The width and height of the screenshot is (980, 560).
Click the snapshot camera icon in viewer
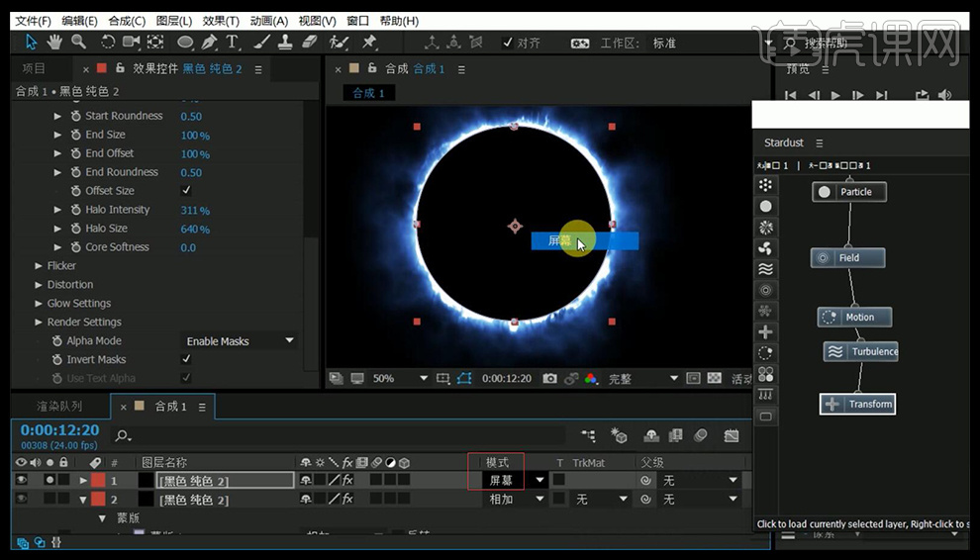tap(549, 379)
